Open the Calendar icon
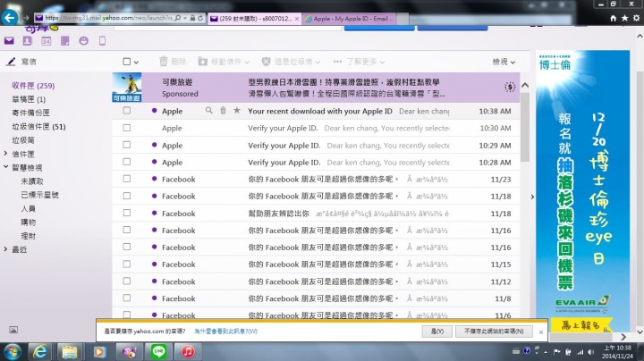Image resolution: width=644 pixels, height=361 pixels. pos(46,40)
